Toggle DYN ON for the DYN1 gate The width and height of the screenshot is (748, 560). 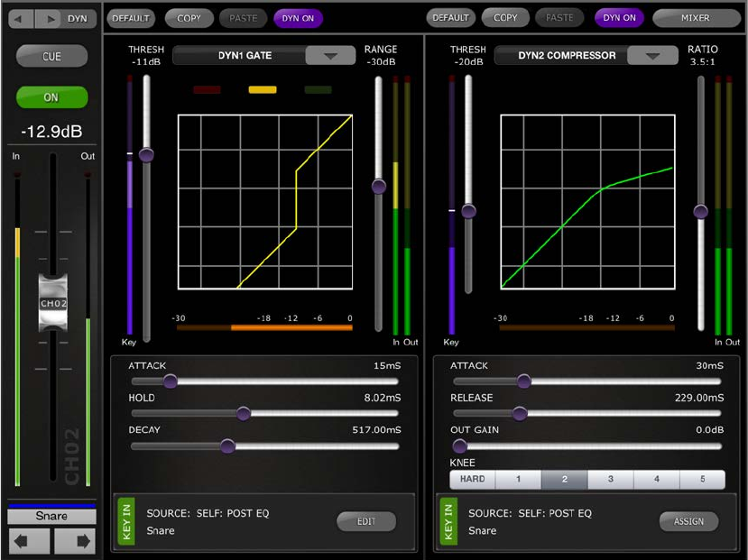(x=298, y=18)
